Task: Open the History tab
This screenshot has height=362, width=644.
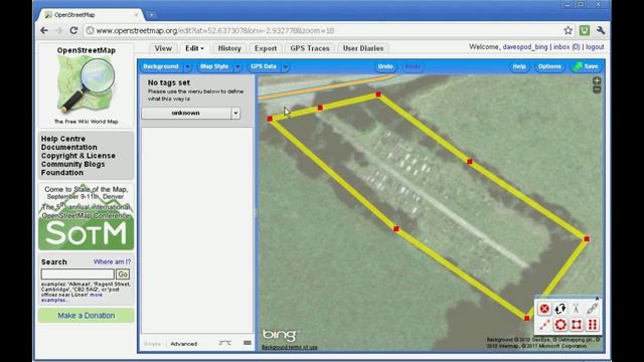Action: tap(229, 49)
